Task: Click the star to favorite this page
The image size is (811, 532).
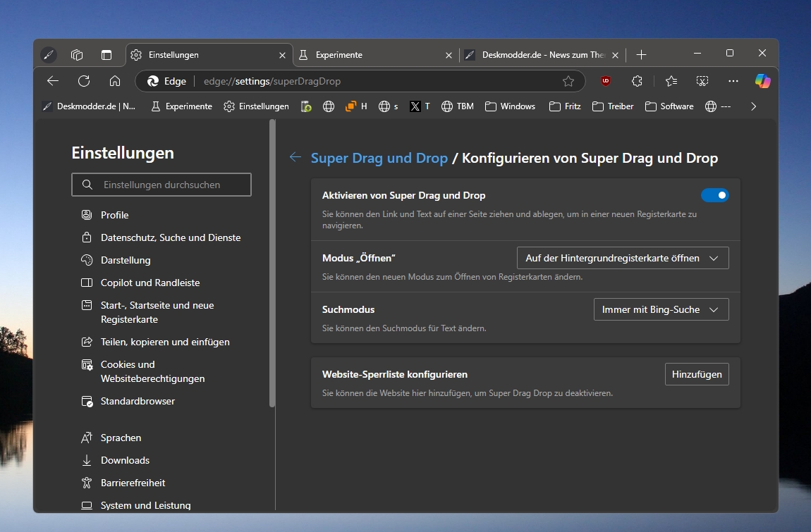Action: 568,81
